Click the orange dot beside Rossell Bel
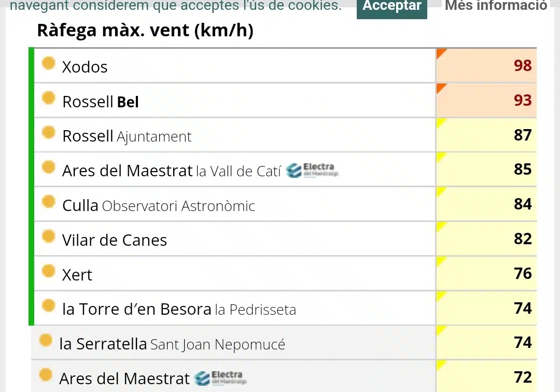Screen dimensions: 560x392 click(x=49, y=98)
